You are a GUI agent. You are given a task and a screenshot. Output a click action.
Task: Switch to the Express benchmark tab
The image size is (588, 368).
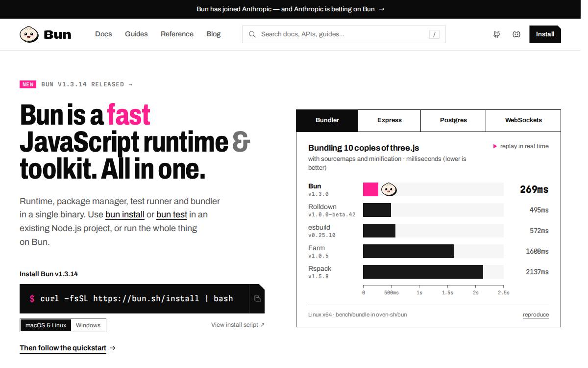[x=390, y=120]
